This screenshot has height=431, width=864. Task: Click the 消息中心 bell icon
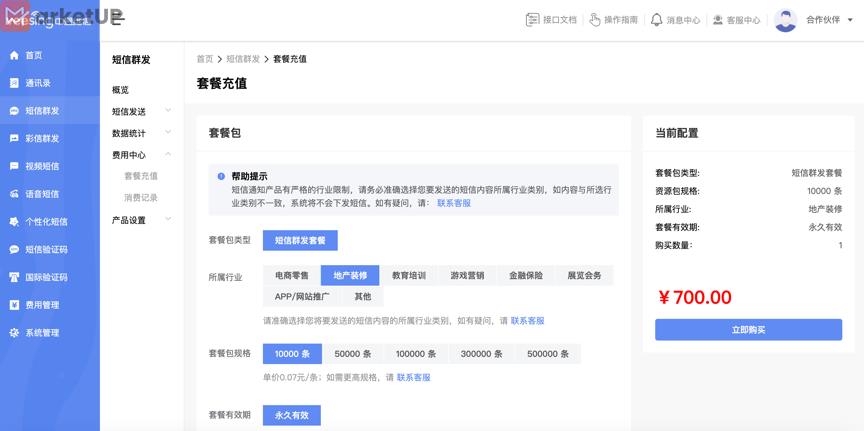click(656, 20)
